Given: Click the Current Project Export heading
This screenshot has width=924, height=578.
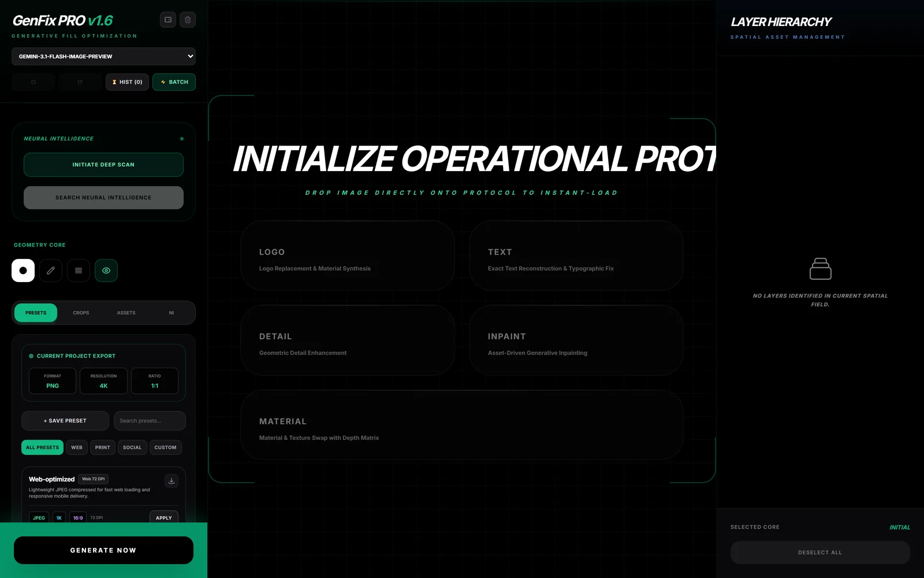Looking at the screenshot, I should (76, 356).
